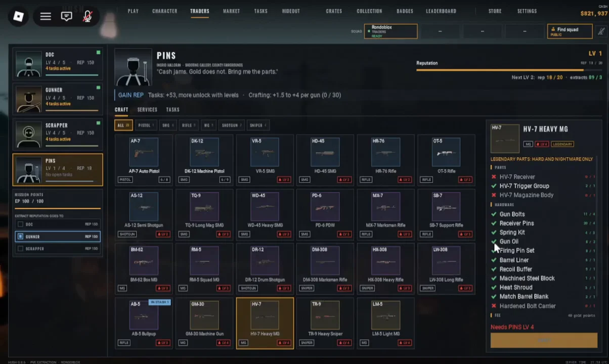Select the BM-62 Box MG card
This screenshot has height=364, width=609.
pos(144,268)
